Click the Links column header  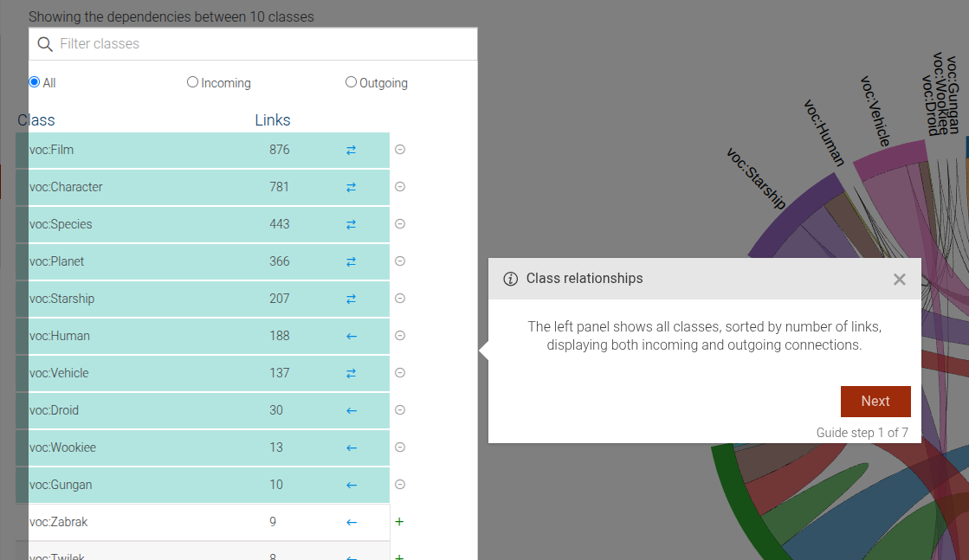pyautogui.click(x=273, y=120)
